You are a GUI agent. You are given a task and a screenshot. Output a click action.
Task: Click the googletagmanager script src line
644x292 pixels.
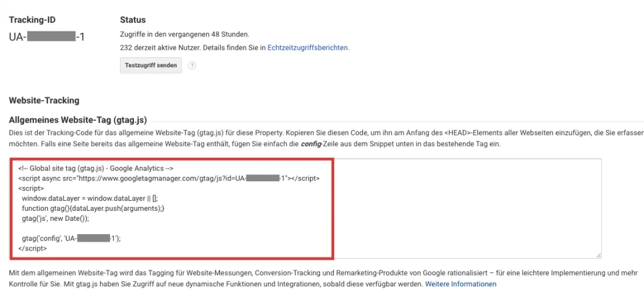[x=169, y=179]
